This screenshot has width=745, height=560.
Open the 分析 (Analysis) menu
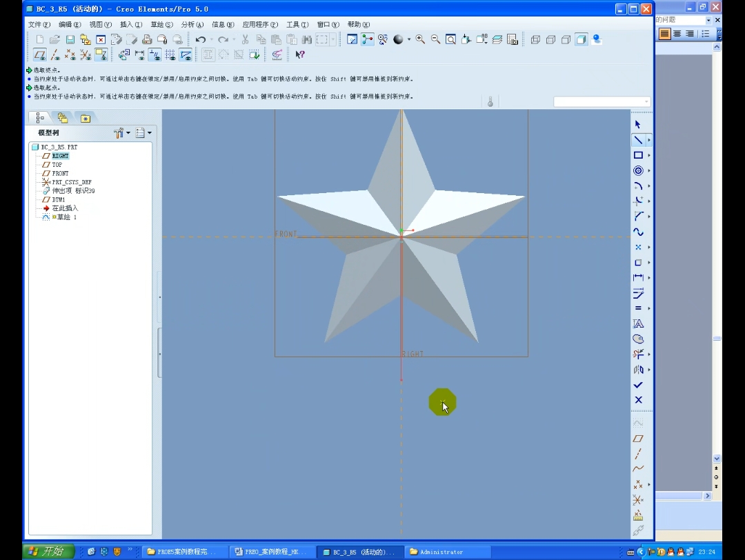tap(192, 25)
